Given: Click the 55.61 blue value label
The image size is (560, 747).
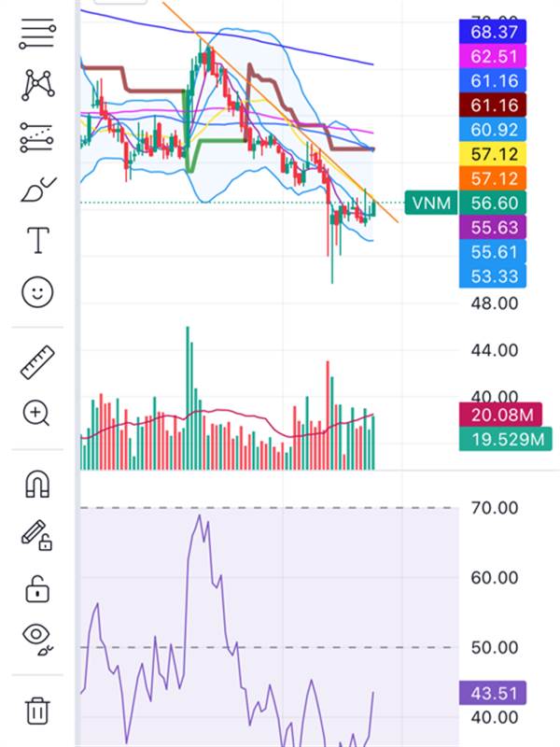Looking at the screenshot, I should coord(493,251).
